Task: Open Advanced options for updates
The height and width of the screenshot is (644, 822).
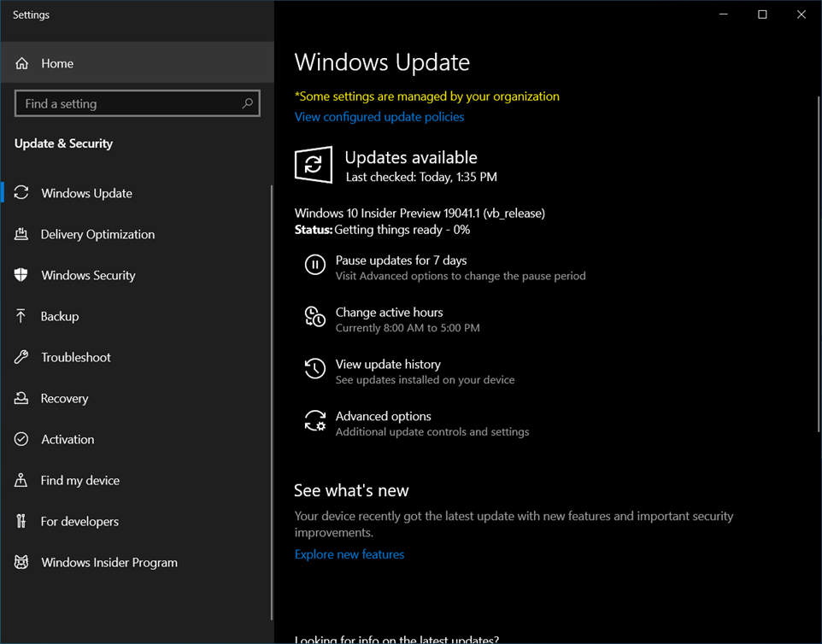Action: click(417, 424)
